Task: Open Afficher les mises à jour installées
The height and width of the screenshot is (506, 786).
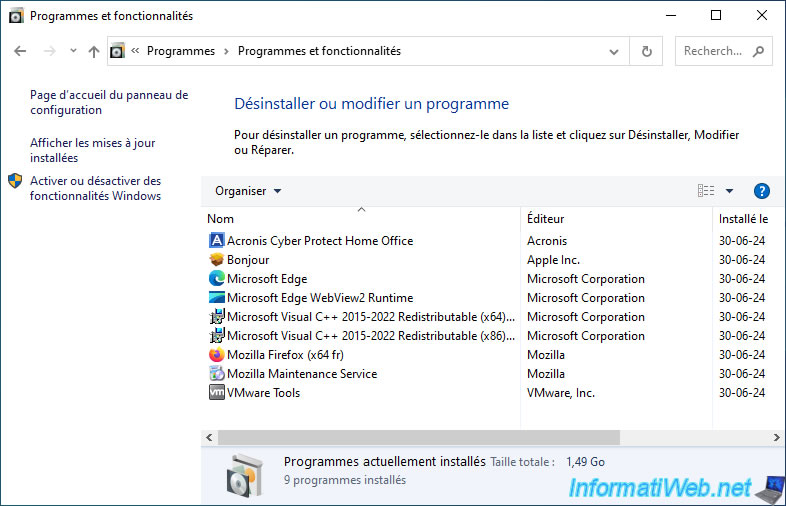Action: point(92,150)
